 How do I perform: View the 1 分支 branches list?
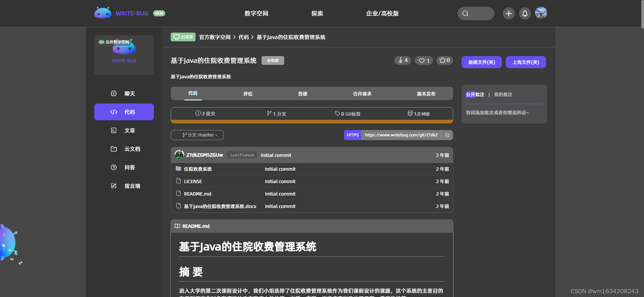tap(277, 114)
